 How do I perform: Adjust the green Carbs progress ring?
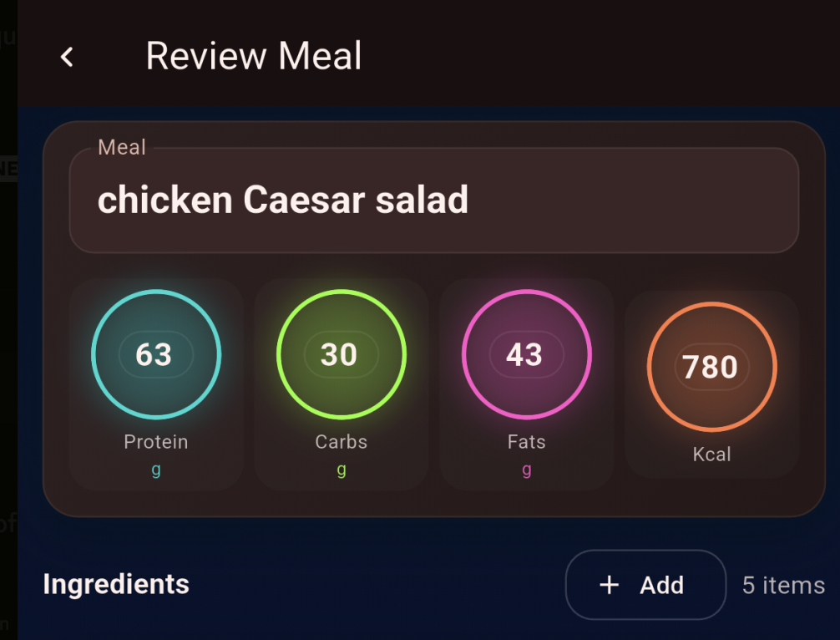342,354
